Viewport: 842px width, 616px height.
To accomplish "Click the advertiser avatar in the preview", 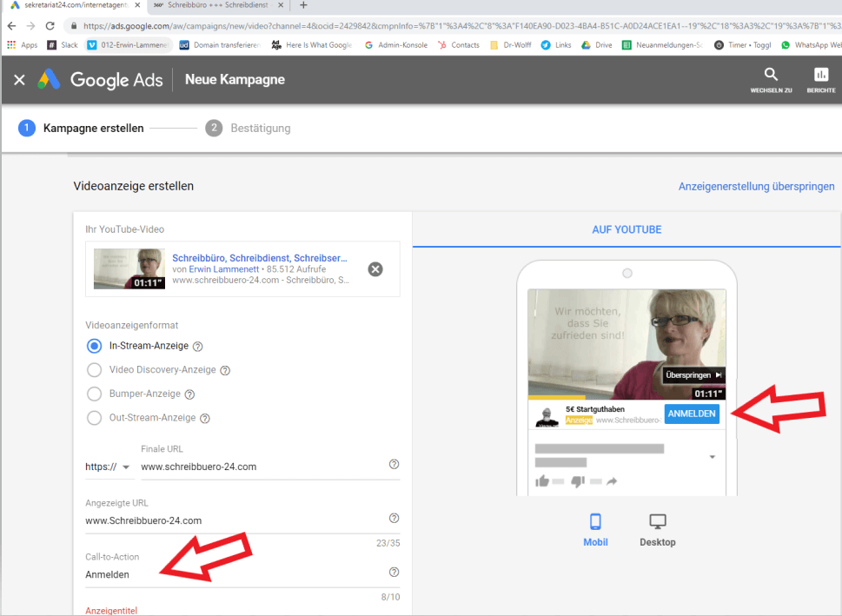I will click(x=547, y=416).
